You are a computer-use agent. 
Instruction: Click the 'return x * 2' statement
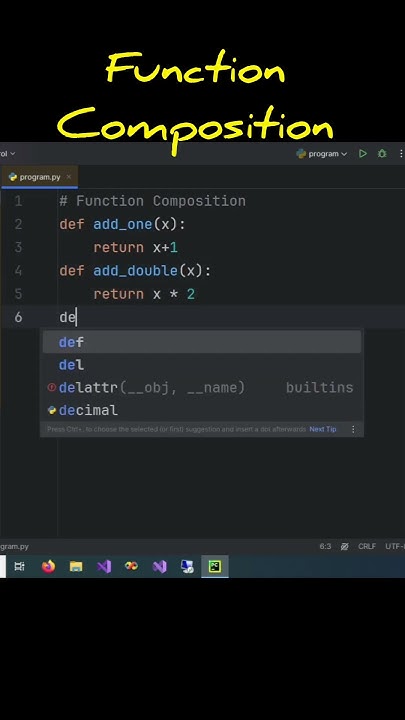[144, 294]
